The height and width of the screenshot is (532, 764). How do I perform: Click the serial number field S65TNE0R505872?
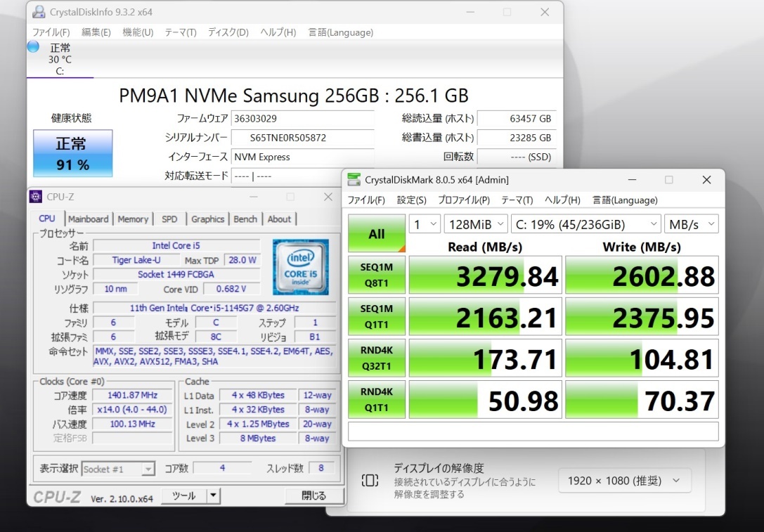click(x=302, y=138)
